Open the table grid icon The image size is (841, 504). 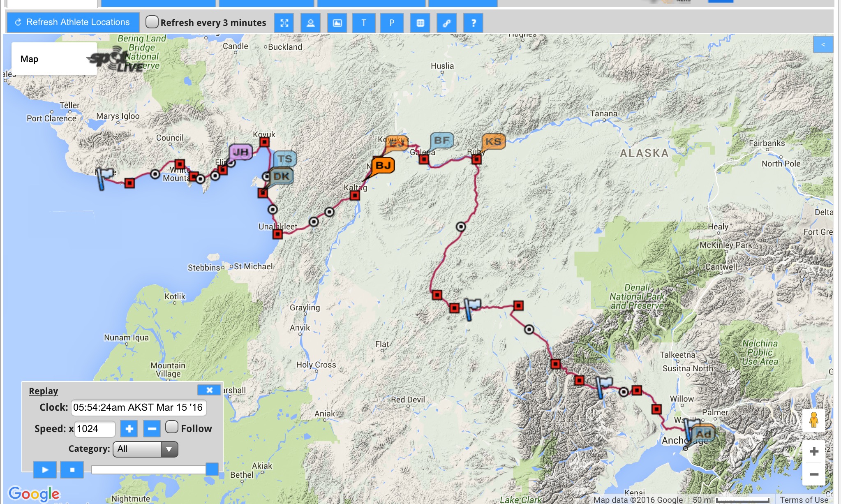(420, 23)
